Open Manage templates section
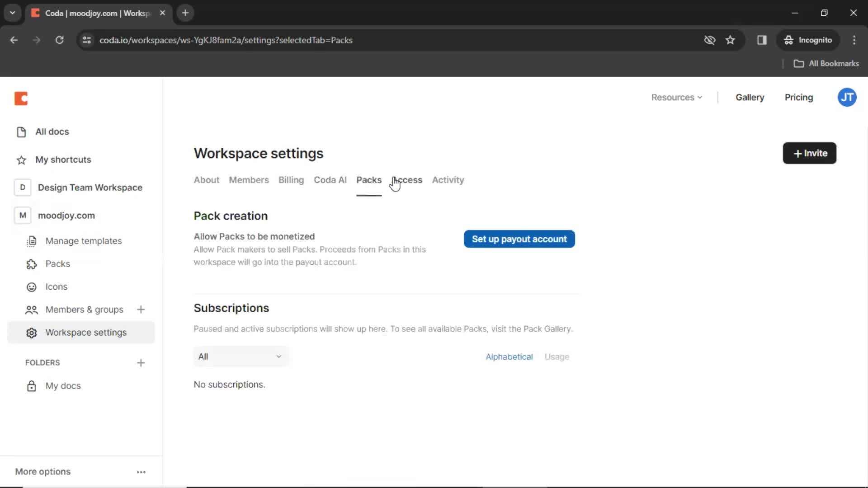Screen dimensions: 868x488 coord(84,241)
